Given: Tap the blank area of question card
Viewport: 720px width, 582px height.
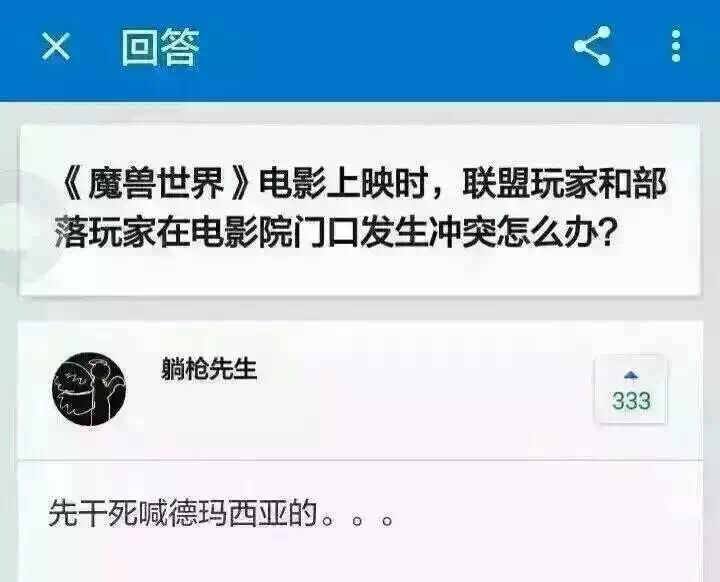Looking at the screenshot, I should (x=360, y=274).
